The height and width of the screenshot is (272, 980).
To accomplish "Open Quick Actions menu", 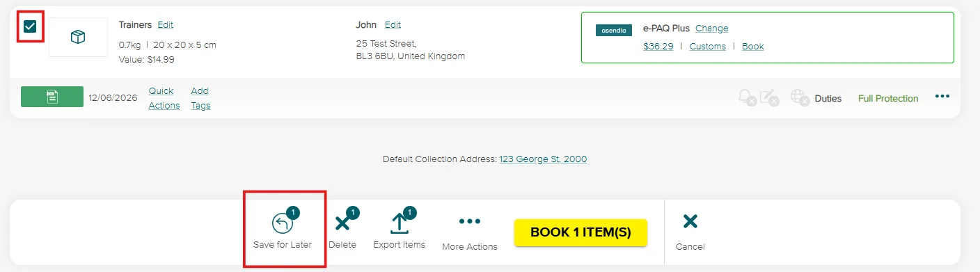I will pyautogui.click(x=164, y=98).
